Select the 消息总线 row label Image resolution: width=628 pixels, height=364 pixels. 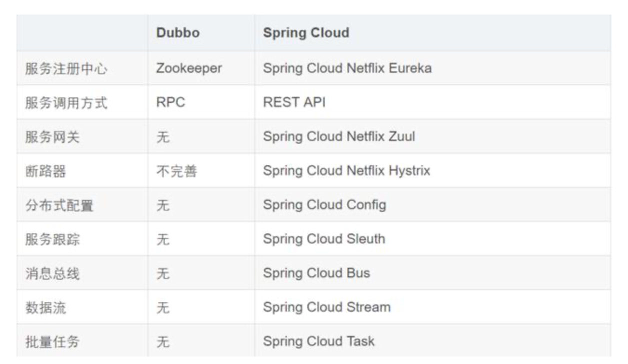click(52, 273)
